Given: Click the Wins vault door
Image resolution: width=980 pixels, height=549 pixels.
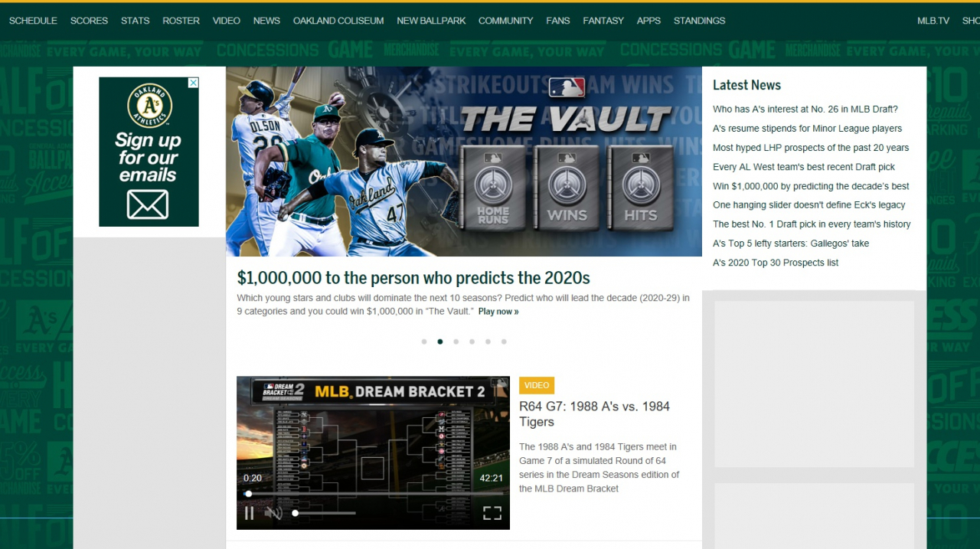Looking at the screenshot, I should click(567, 188).
